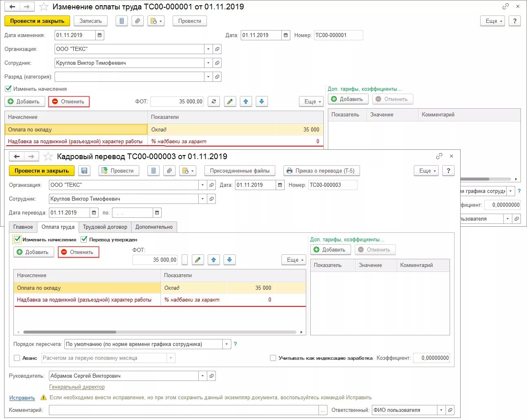Switch to Главное tab

tap(23, 227)
